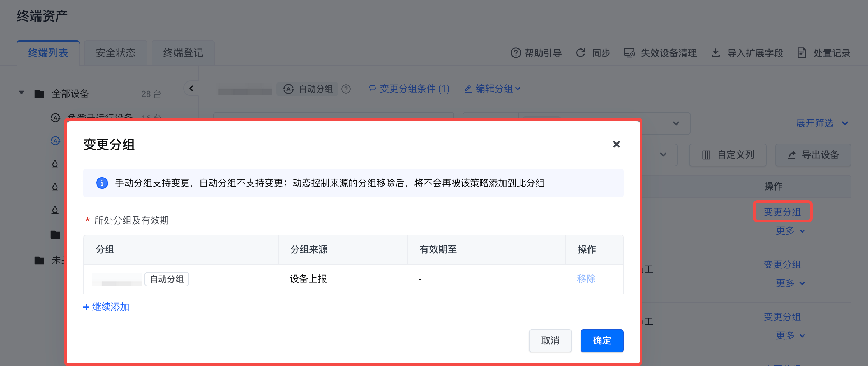
Task: Click the 操作 header of the device list
Action: [774, 186]
